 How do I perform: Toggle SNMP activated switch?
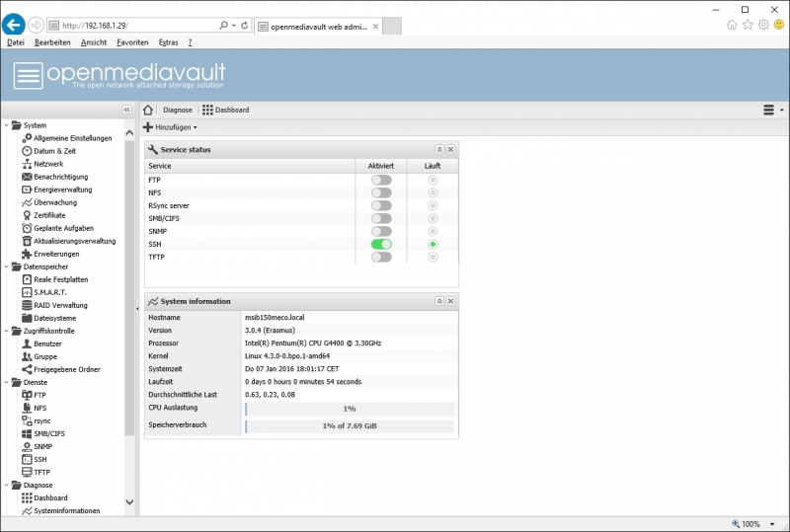tap(381, 231)
